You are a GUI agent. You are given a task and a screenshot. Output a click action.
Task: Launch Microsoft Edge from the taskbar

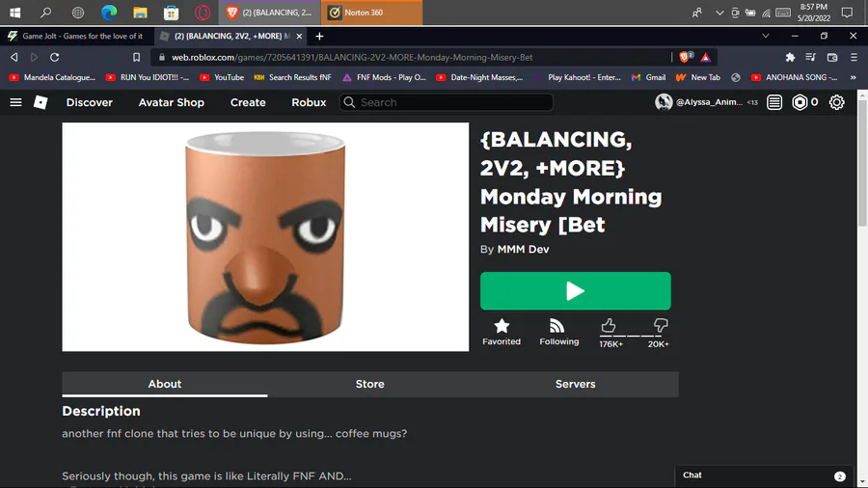tap(109, 13)
